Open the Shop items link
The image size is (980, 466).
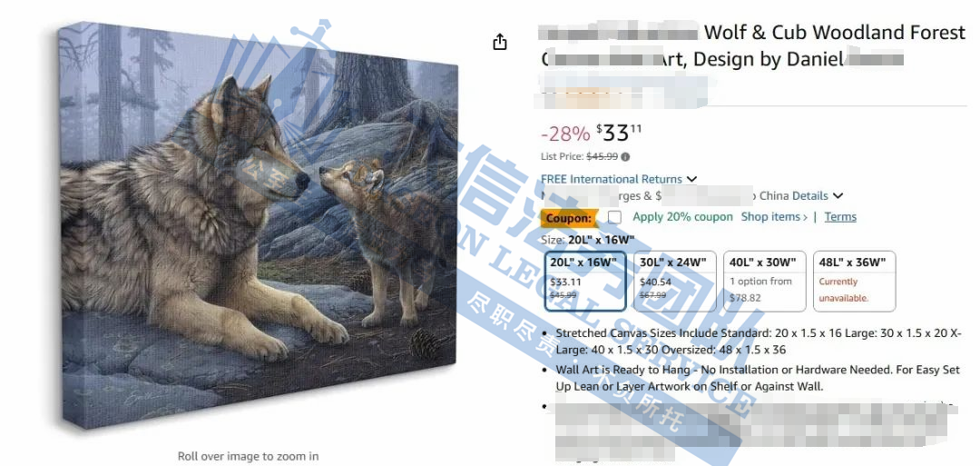coord(774,217)
